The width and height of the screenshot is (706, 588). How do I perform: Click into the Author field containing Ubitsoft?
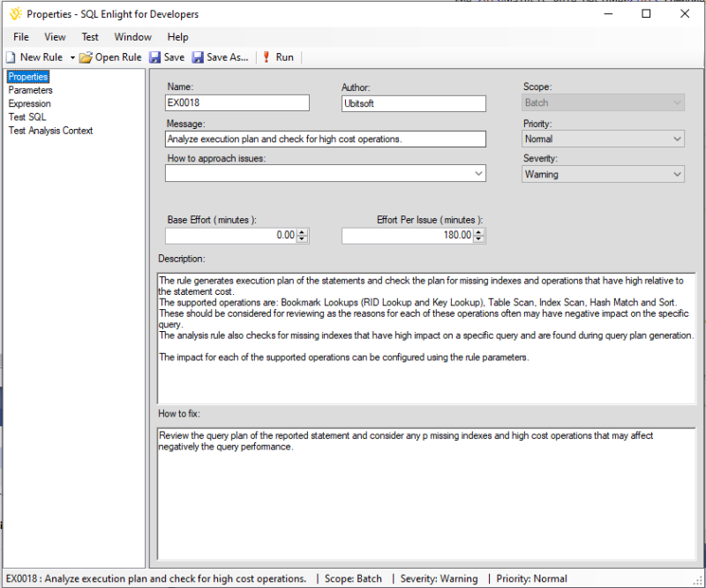coord(413,103)
